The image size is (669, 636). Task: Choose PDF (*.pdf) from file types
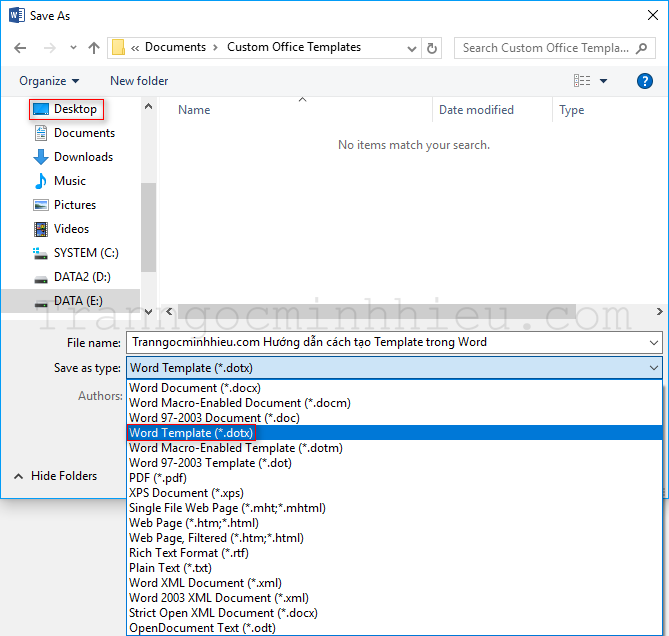point(157,478)
